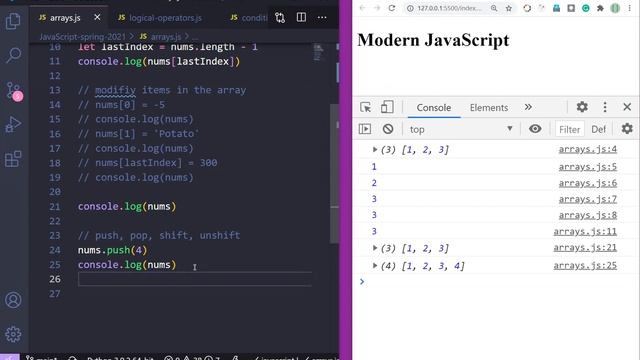Create a live expression with eye icon
The height and width of the screenshot is (360, 640).
click(535, 129)
